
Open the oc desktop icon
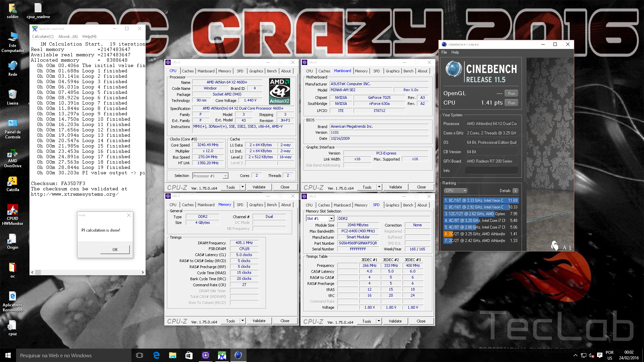(x=12, y=270)
